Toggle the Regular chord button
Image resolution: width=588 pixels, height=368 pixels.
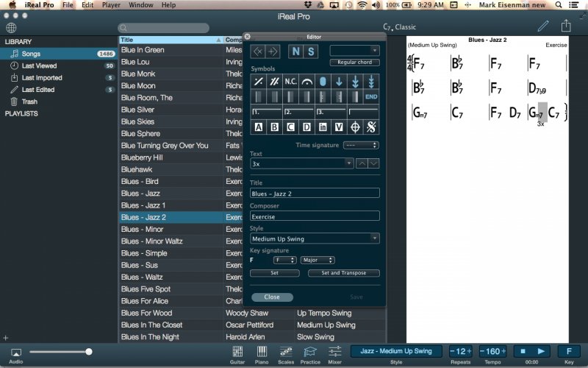tap(355, 63)
